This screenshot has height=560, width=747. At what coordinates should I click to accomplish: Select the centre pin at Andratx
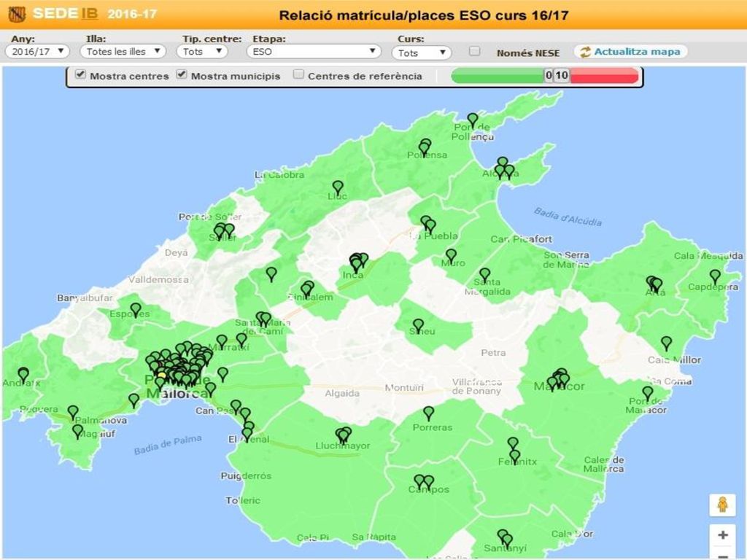click(x=23, y=375)
